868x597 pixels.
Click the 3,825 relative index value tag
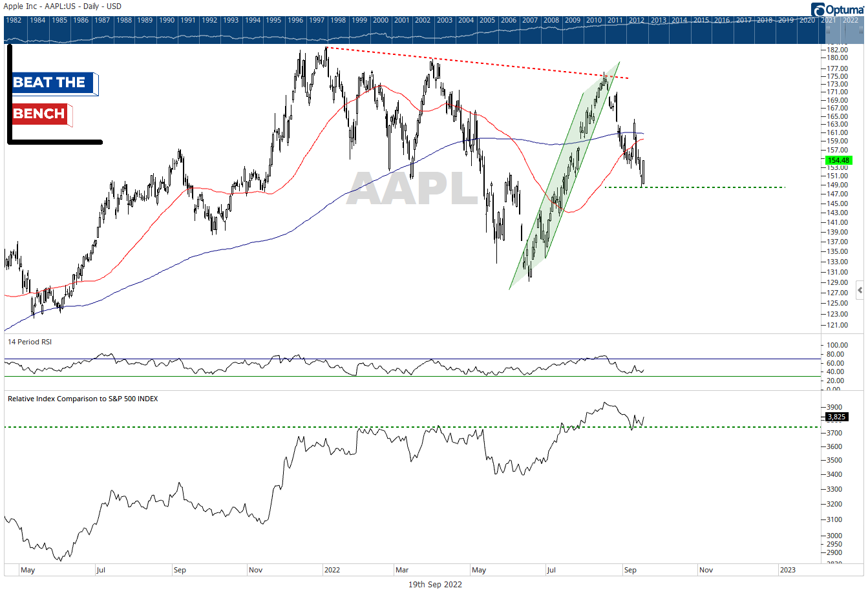pyautogui.click(x=836, y=417)
